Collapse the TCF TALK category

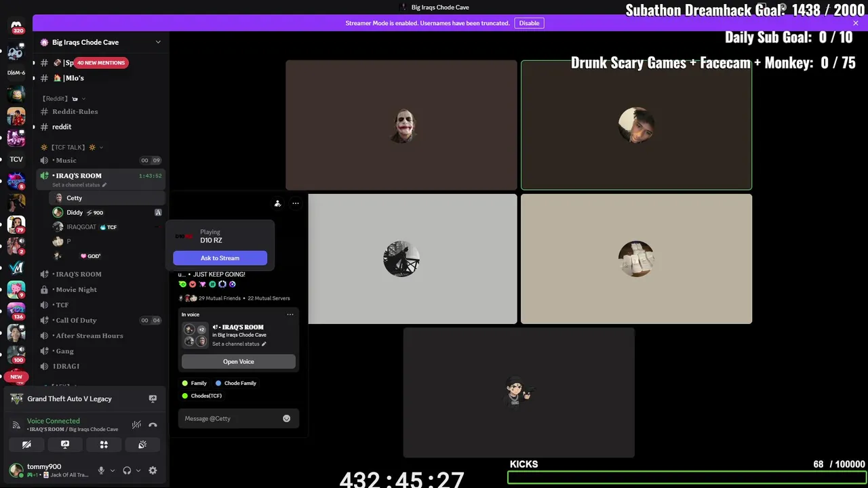(x=72, y=147)
